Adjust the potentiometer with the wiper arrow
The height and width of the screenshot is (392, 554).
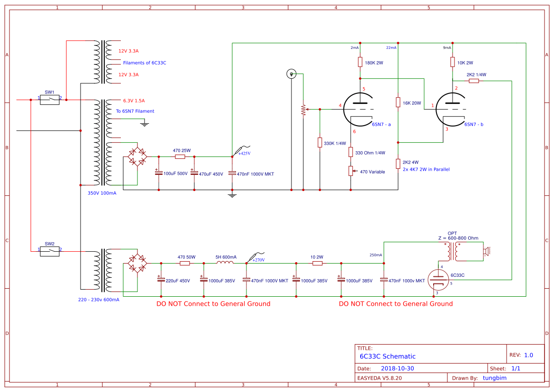coord(303,109)
